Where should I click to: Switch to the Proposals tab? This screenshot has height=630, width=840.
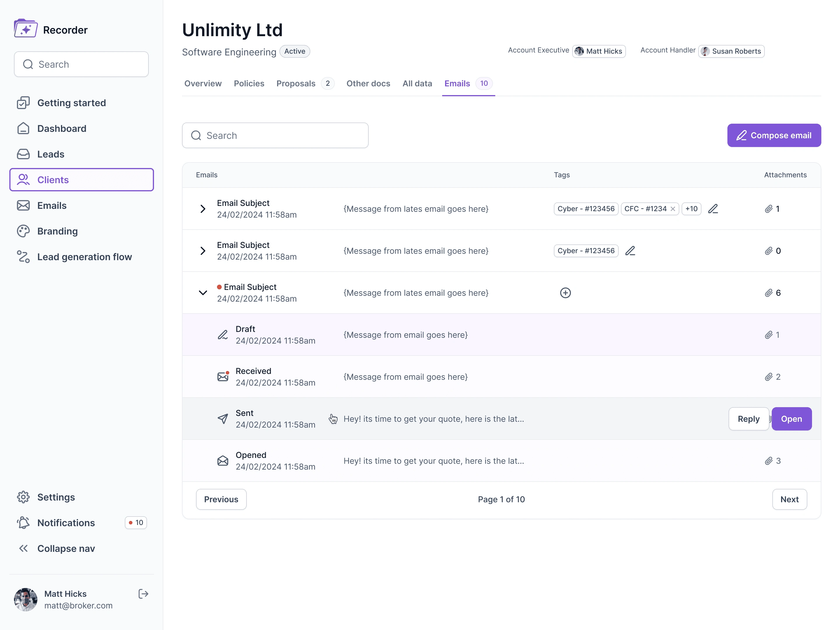pyautogui.click(x=296, y=83)
